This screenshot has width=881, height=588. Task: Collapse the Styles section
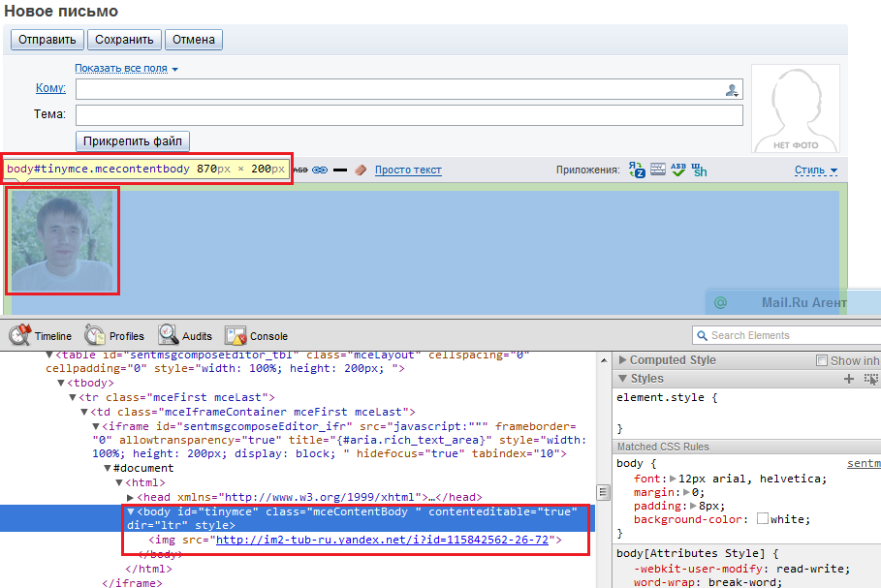[x=622, y=379]
